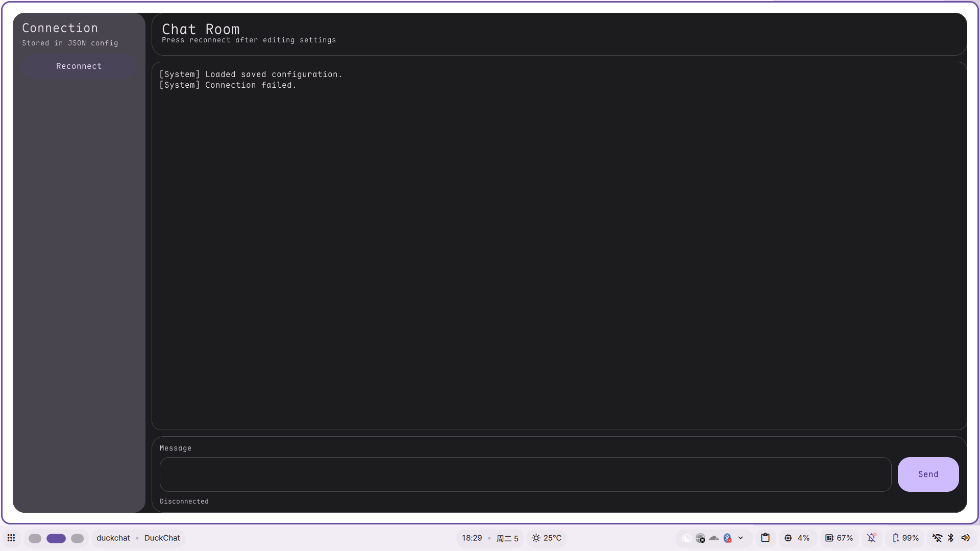The width and height of the screenshot is (980, 551).
Task: Expand the system tray chevron
Action: click(x=741, y=538)
